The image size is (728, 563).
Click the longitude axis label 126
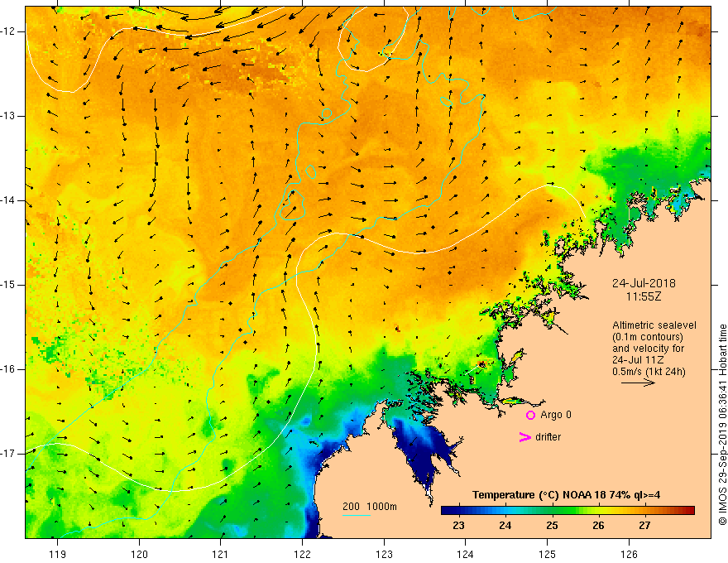point(629,554)
